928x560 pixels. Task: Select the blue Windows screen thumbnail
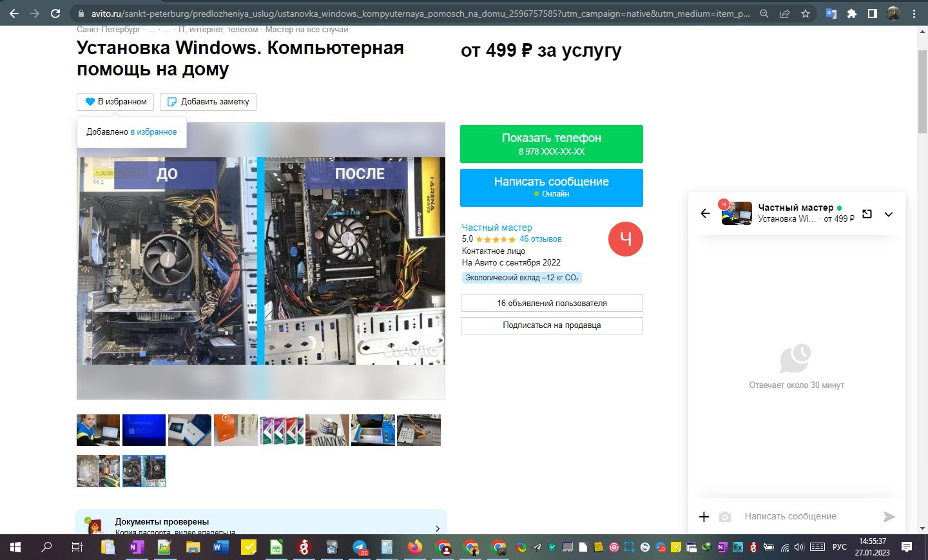point(144,430)
